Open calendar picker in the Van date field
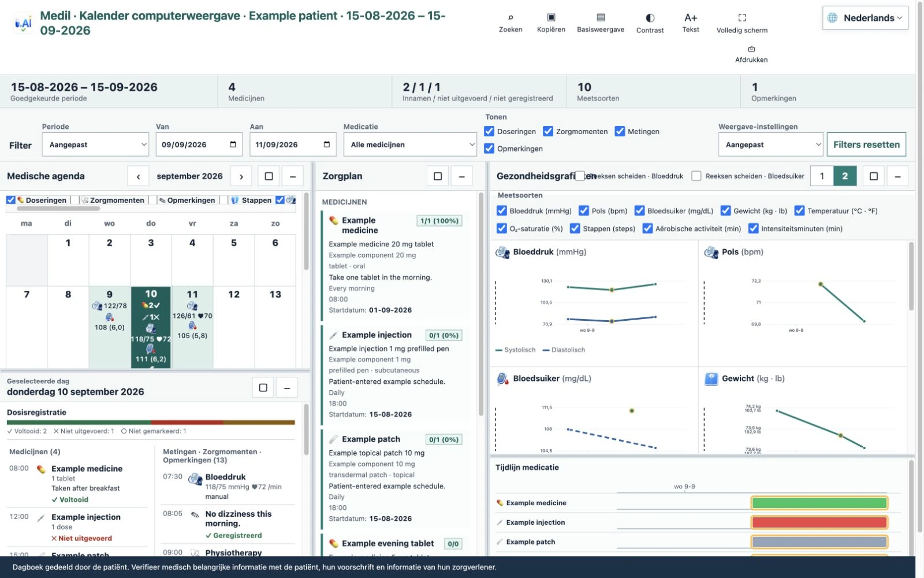 coord(233,144)
